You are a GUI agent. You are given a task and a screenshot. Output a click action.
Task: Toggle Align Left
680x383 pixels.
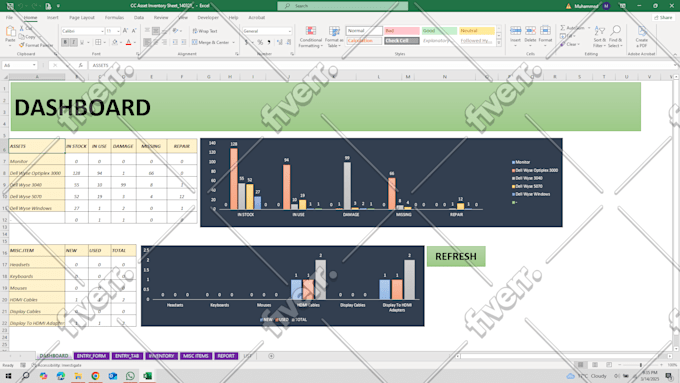[x=147, y=43]
